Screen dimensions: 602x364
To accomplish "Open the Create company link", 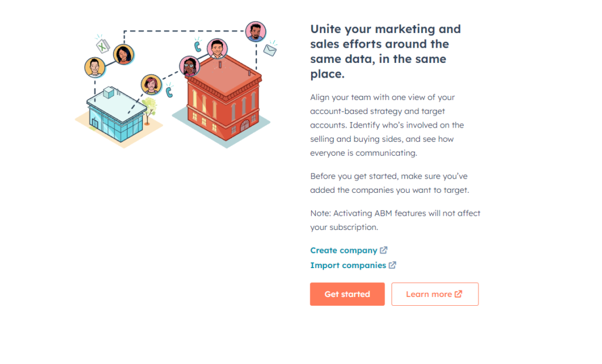I will 344,251.
